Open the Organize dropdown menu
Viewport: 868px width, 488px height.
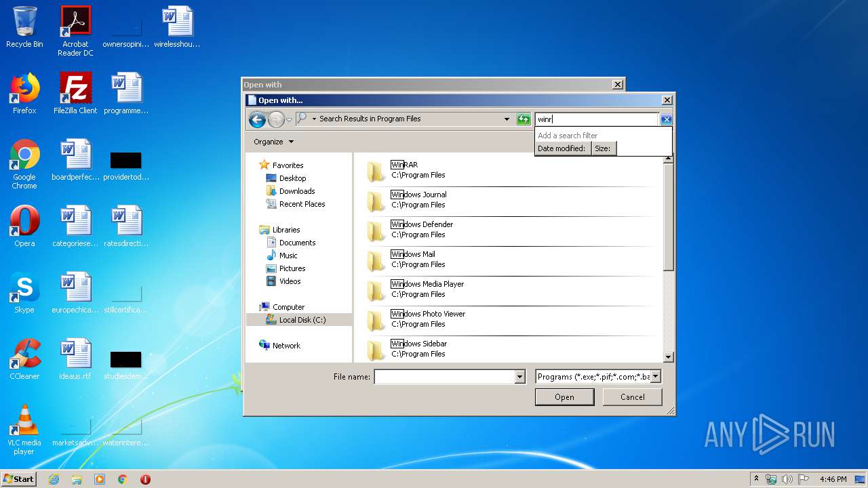coord(273,142)
